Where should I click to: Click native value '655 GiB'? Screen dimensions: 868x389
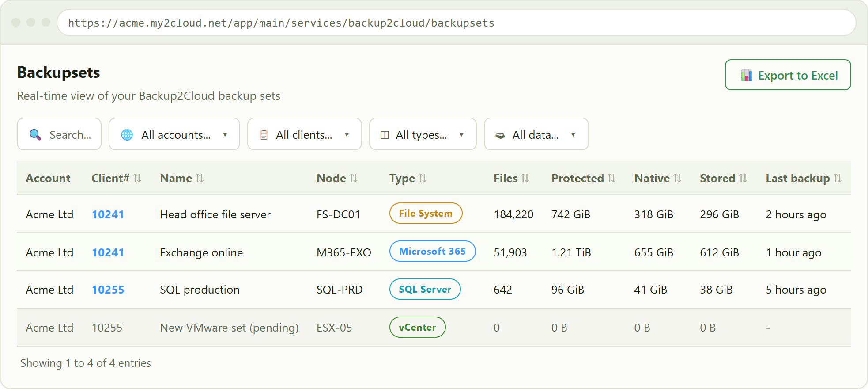point(654,252)
